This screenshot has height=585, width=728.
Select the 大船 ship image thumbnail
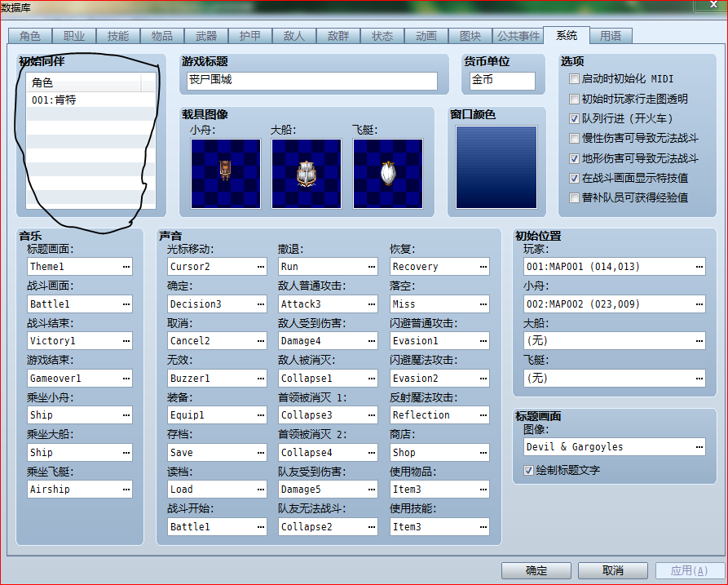(x=307, y=173)
